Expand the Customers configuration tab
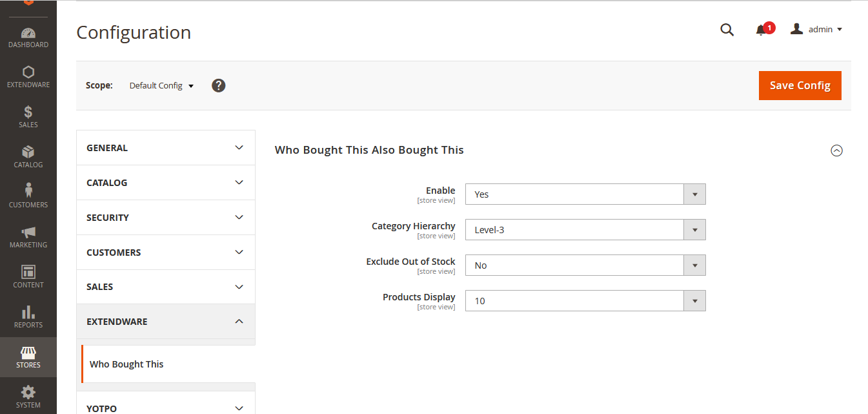 (166, 253)
